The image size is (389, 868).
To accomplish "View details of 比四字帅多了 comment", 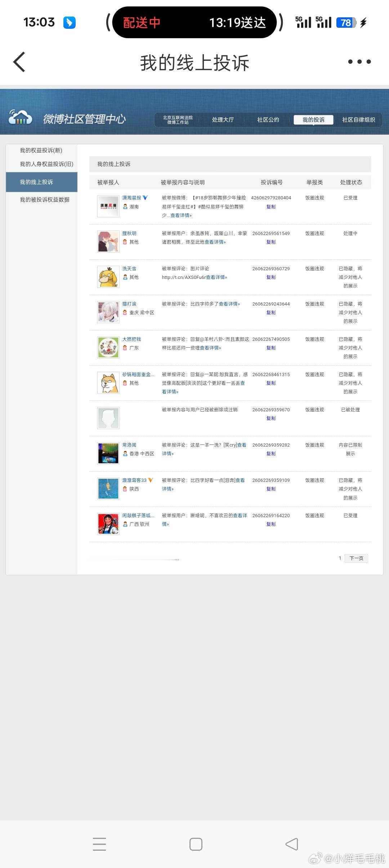I will pos(229,304).
